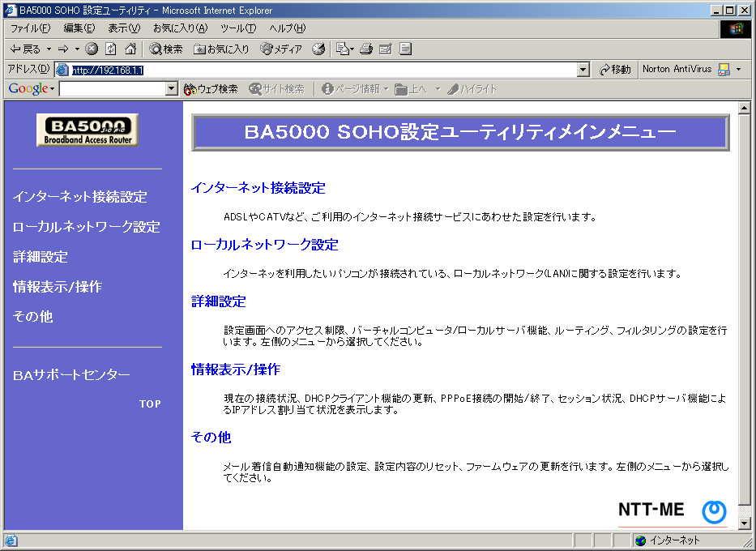
Task: Click the page's vertical scrollbar down arrow
Action: (745, 523)
